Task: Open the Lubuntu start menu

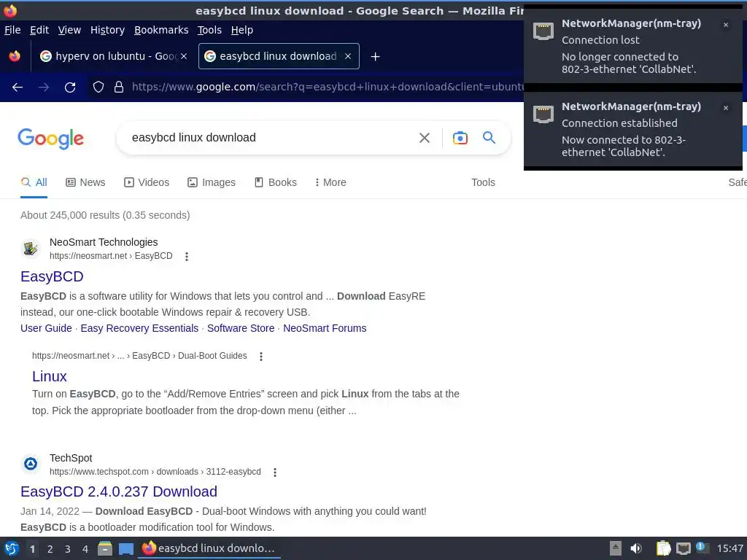Action: [x=12, y=548]
